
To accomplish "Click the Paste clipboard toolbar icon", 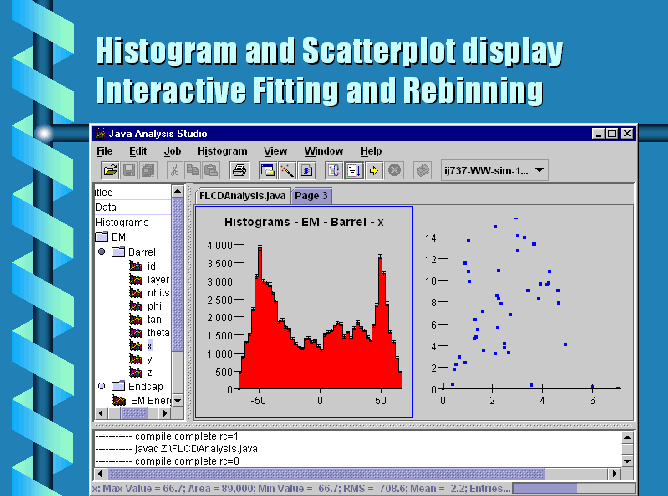I will 209,170.
